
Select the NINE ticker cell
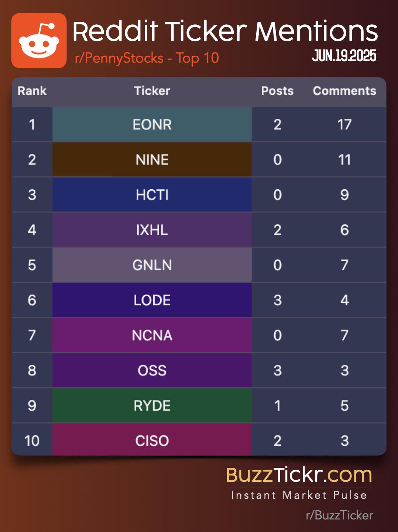point(152,160)
